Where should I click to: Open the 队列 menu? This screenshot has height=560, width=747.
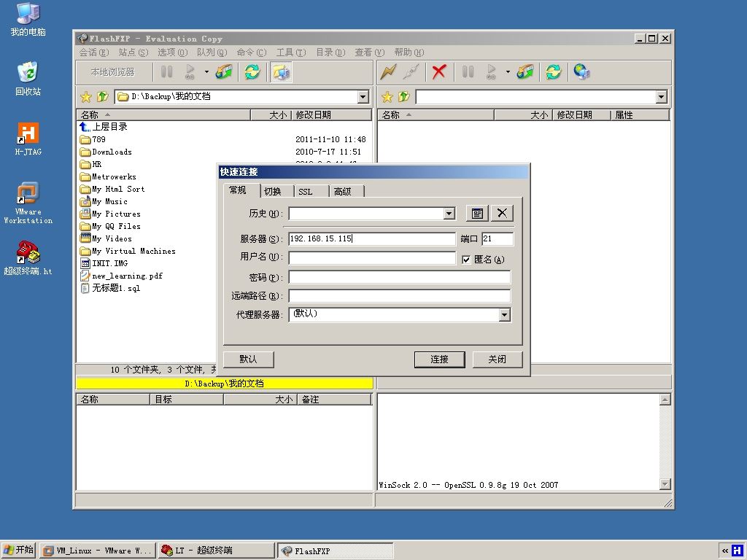pyautogui.click(x=212, y=52)
